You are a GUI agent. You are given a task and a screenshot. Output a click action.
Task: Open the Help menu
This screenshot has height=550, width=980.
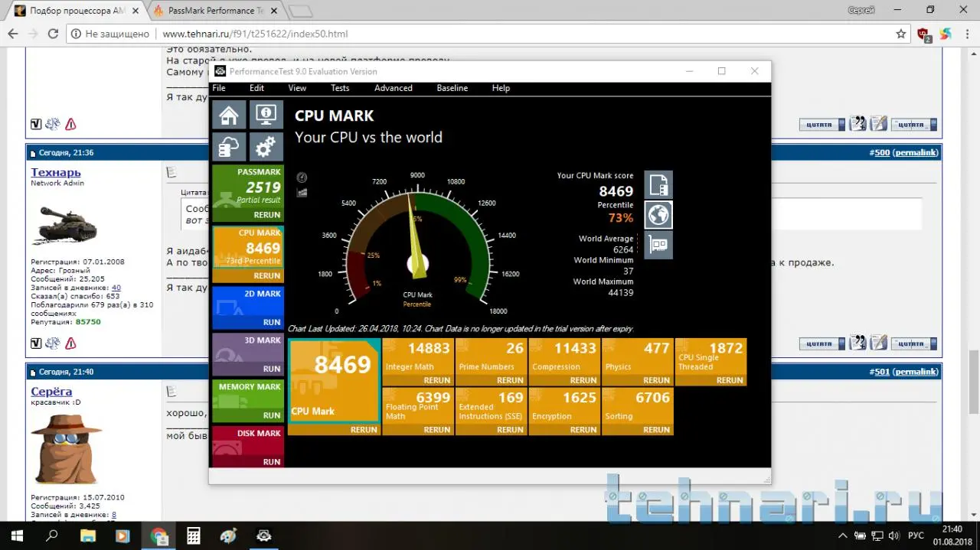pyautogui.click(x=501, y=88)
